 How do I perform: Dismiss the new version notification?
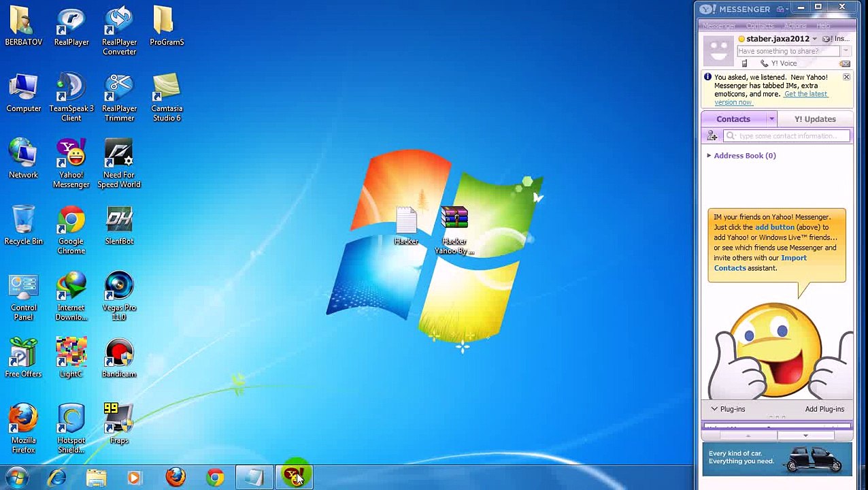(846, 78)
